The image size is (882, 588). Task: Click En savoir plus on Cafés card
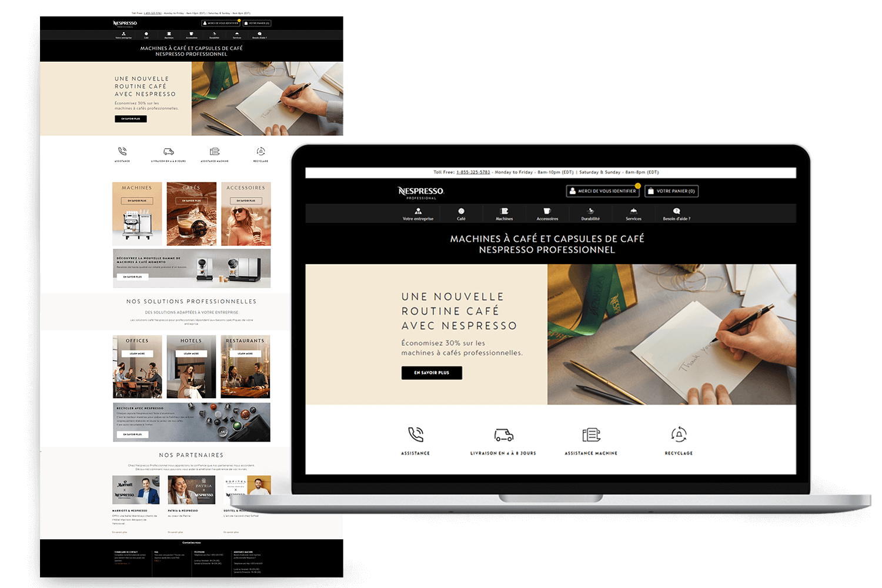click(191, 201)
